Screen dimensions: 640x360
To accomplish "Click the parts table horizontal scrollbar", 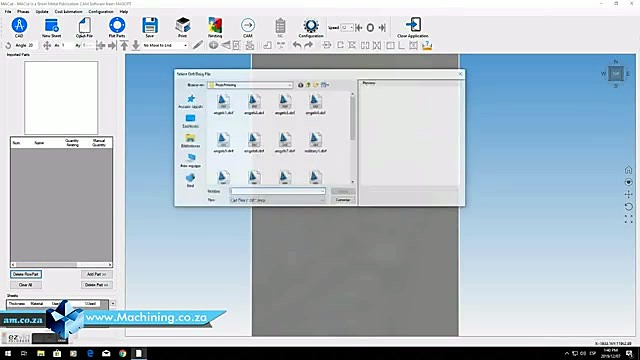I will (x=61, y=264).
